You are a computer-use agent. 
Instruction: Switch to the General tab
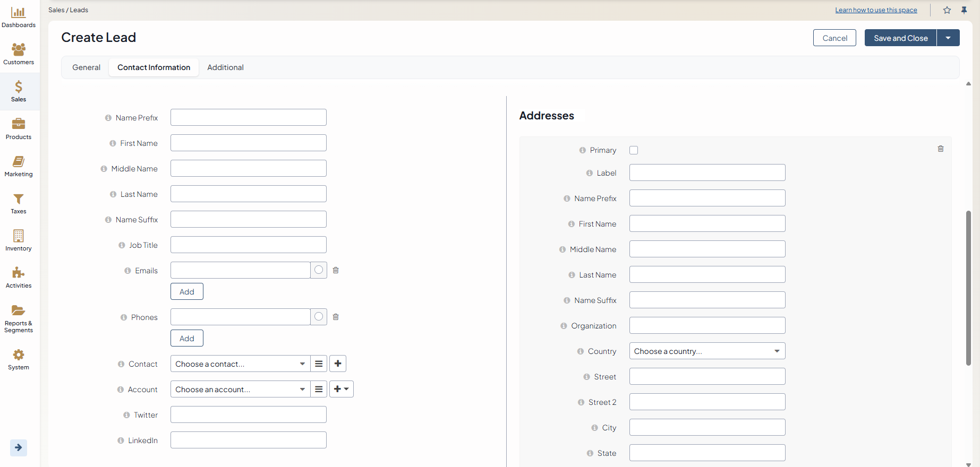(x=86, y=67)
